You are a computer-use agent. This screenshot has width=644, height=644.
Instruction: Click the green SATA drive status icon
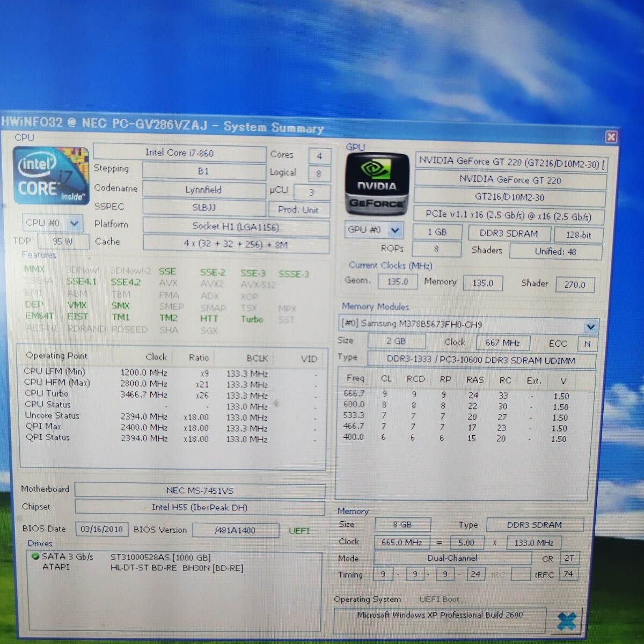pyautogui.click(x=35, y=557)
